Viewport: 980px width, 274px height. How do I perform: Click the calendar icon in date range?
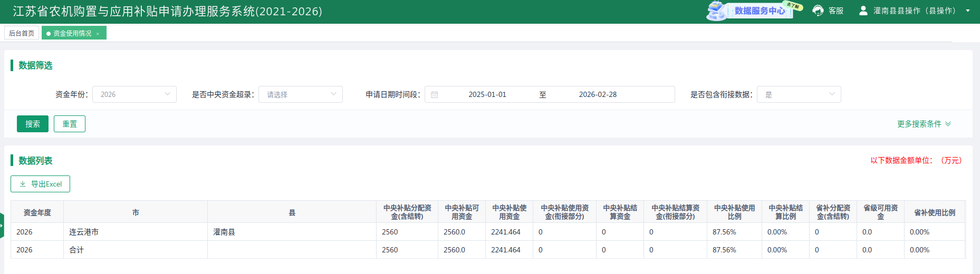(x=435, y=95)
